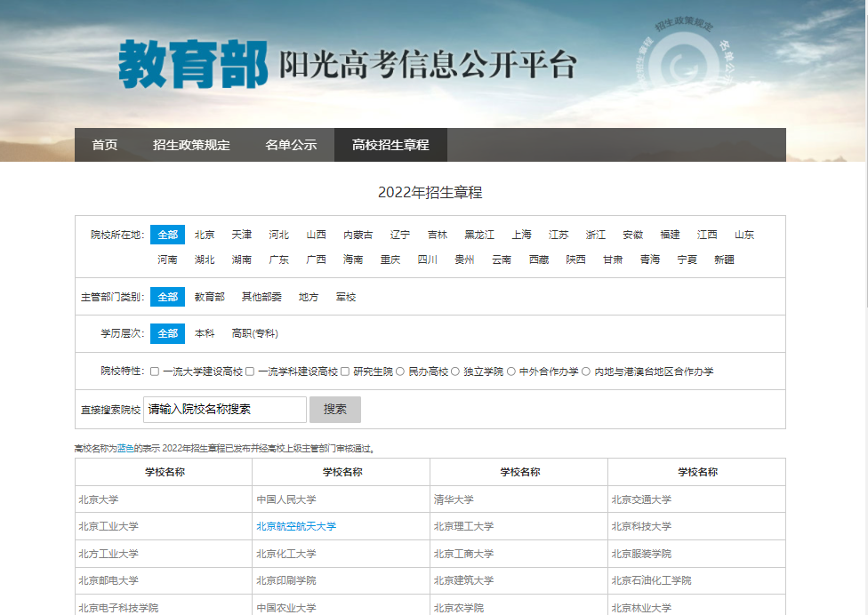
Task: Check the 一流学科建设高校 checkbox
Action: pyautogui.click(x=250, y=371)
